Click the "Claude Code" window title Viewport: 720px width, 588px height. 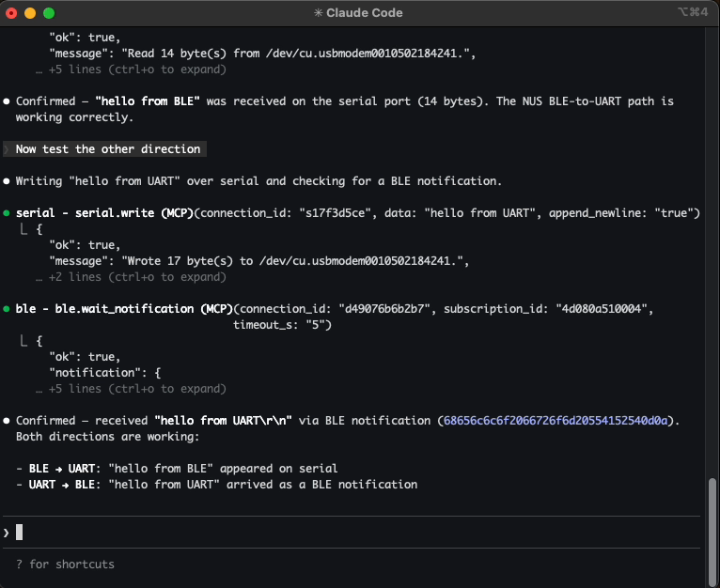[366, 13]
